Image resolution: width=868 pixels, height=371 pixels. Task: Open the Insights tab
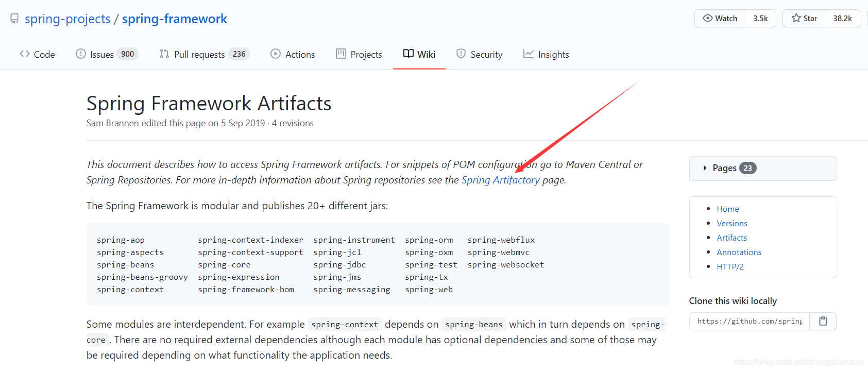547,54
